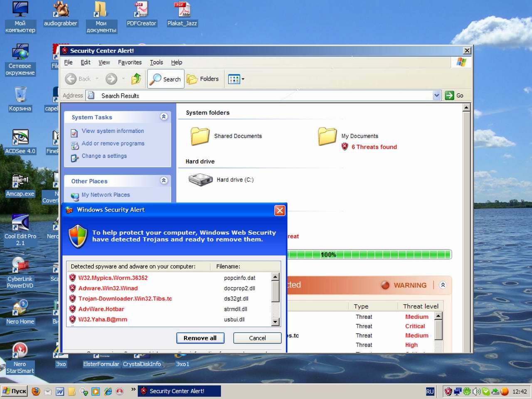Open the PDFCreator desktop shortcut
The image size is (532, 399).
[141, 14]
